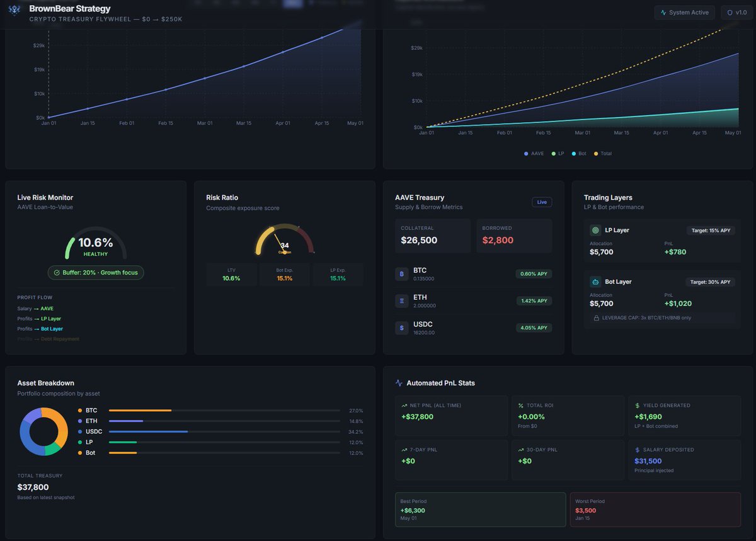Click the Salary → AAVE profit flow line

tap(35, 309)
